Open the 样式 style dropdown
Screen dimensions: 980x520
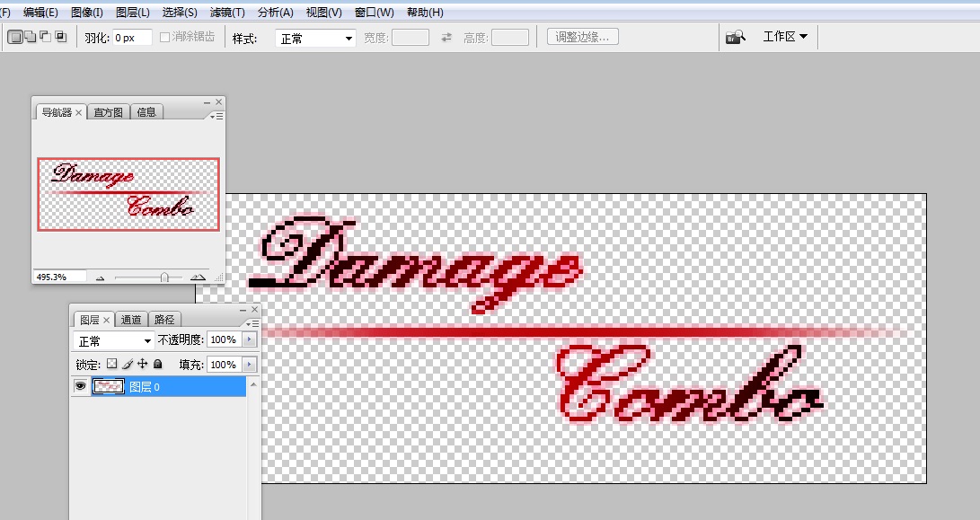(x=315, y=38)
